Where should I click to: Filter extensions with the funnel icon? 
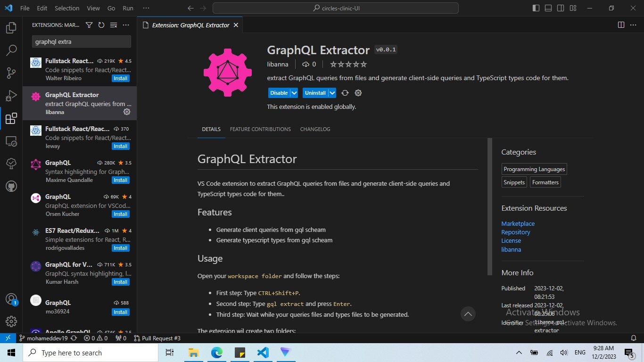pos(89,25)
